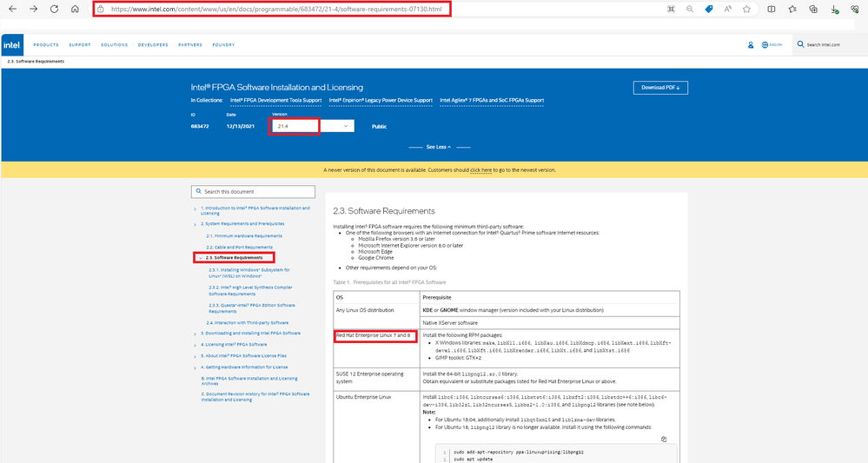Screen dimensions: 868x463
Task: Expand appendix A Getting Hardware Information chevron
Action: [x=195, y=367]
